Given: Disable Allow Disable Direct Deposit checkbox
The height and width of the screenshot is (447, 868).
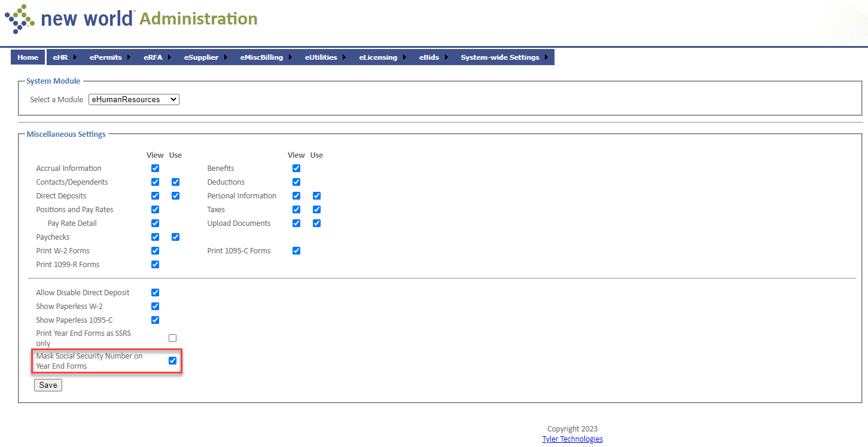Looking at the screenshot, I should [x=156, y=293].
